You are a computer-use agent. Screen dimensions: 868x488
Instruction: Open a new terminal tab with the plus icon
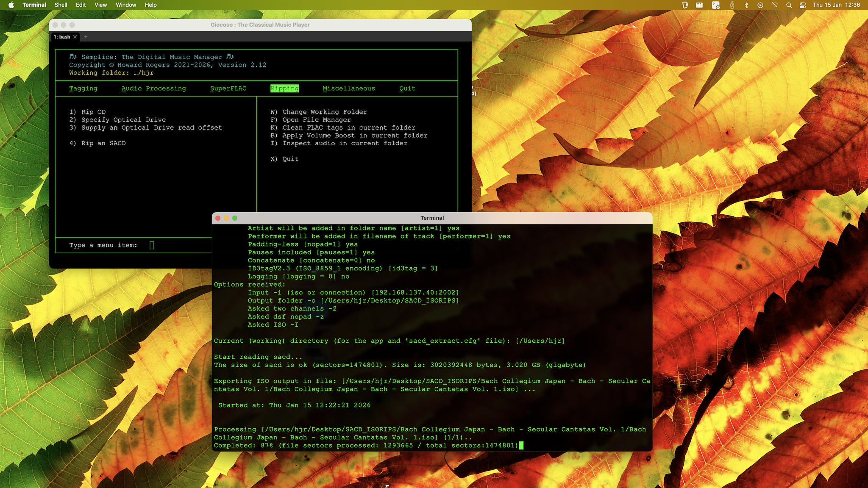pyautogui.click(x=85, y=37)
